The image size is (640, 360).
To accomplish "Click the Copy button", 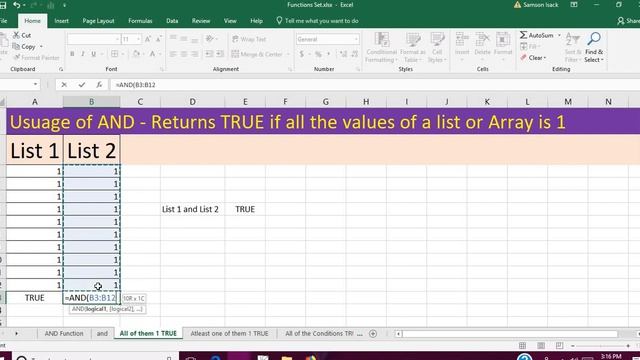I will click(24, 47).
